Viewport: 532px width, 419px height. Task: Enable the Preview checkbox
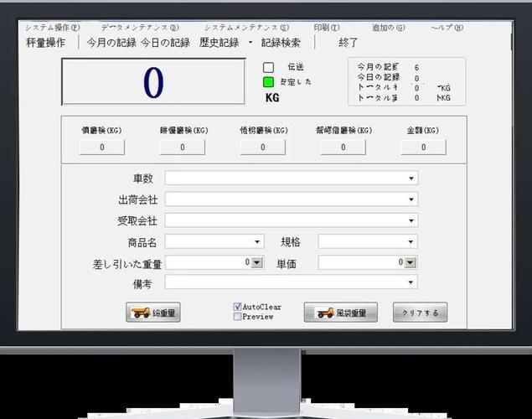pyautogui.click(x=237, y=317)
